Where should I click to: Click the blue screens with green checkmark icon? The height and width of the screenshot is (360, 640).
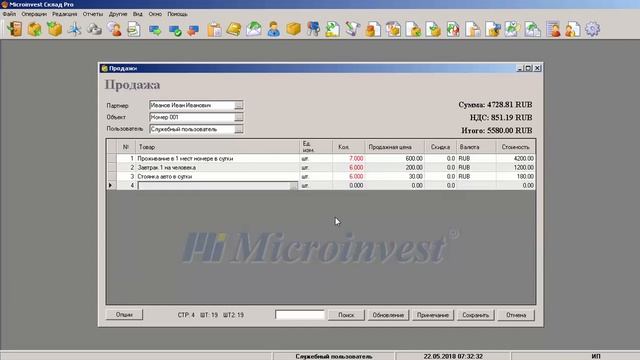[175, 30]
